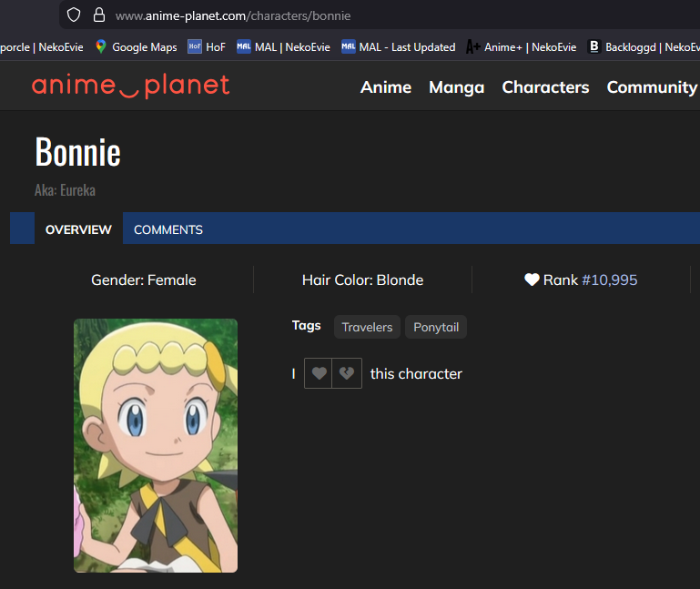Open the Backloggd | NekoEvie bookmark
Viewport: 700px width, 589px height.
tap(644, 47)
